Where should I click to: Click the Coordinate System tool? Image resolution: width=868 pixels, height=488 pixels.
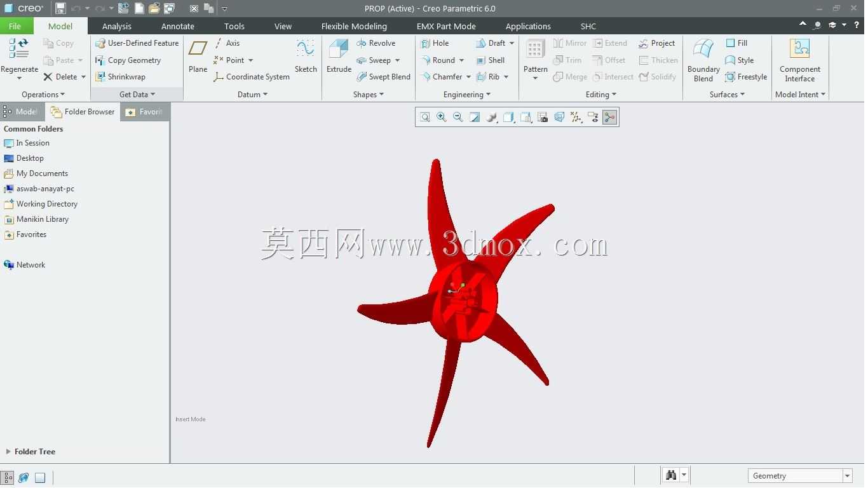pyautogui.click(x=252, y=77)
